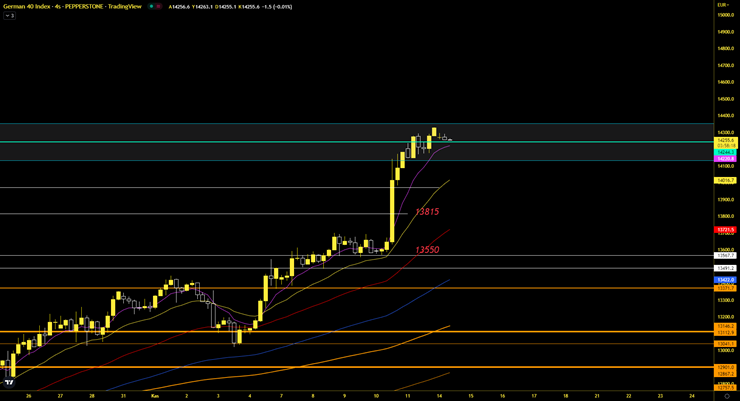Image resolution: width=740 pixels, height=401 pixels.
Task: Click the red 13721.5 moving average price label
Action: point(726,230)
